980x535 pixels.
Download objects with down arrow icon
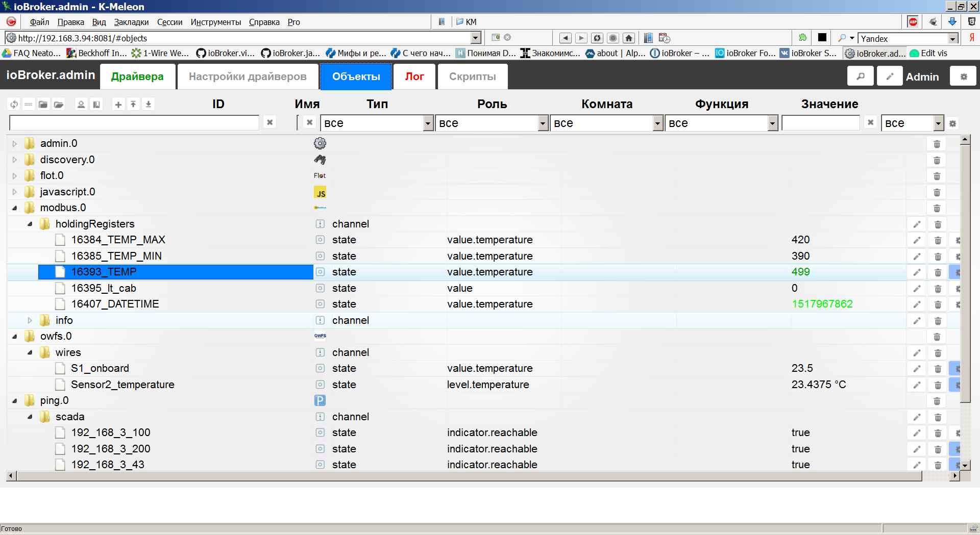click(149, 105)
